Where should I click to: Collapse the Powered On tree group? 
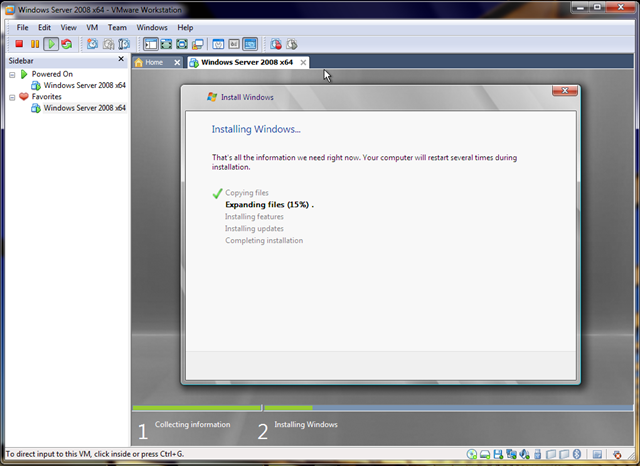point(12,75)
